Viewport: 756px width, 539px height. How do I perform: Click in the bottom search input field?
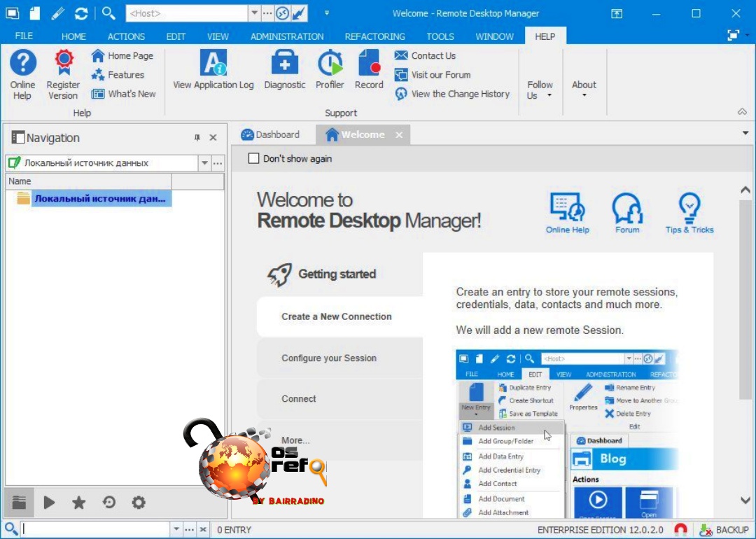95,529
